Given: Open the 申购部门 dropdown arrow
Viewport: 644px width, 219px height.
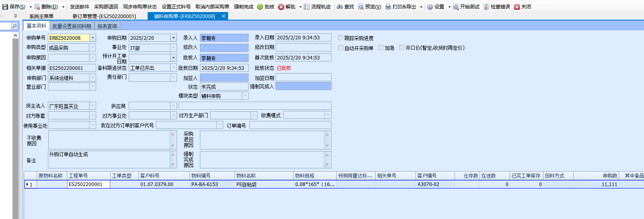Looking at the screenshot, I should pos(93,78).
